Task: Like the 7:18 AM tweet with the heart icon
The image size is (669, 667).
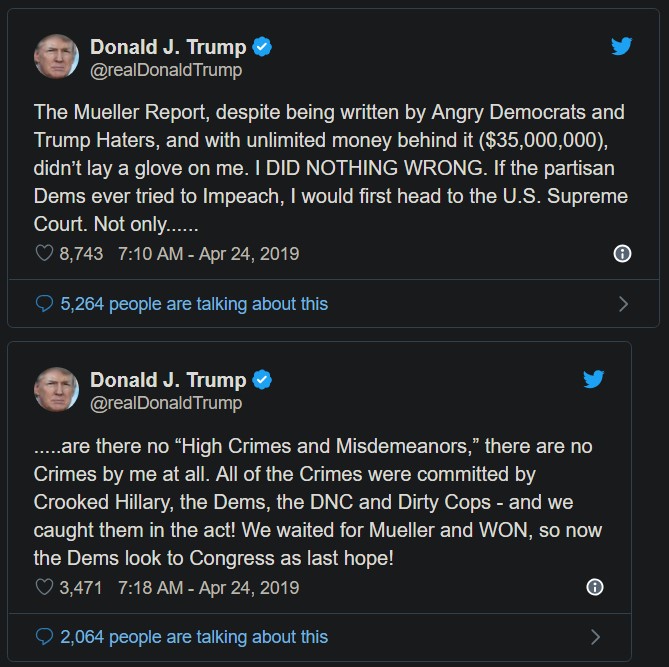Action: tap(44, 588)
